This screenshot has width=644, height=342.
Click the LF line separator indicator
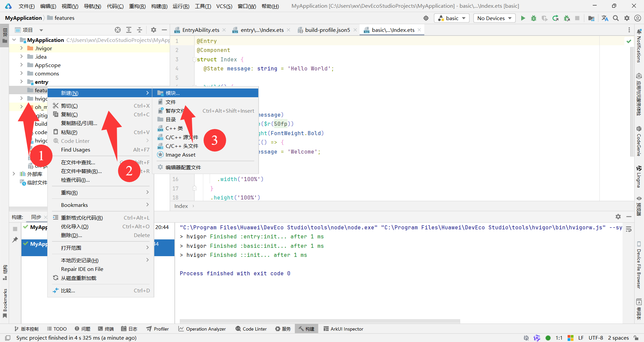click(x=581, y=338)
